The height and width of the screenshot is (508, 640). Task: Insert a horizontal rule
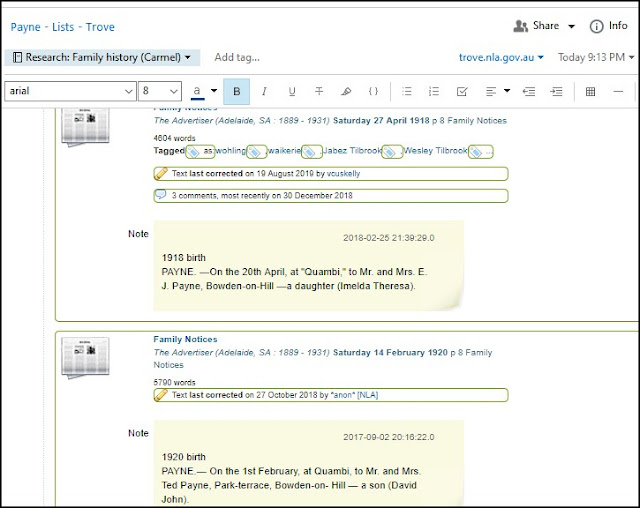click(618, 91)
